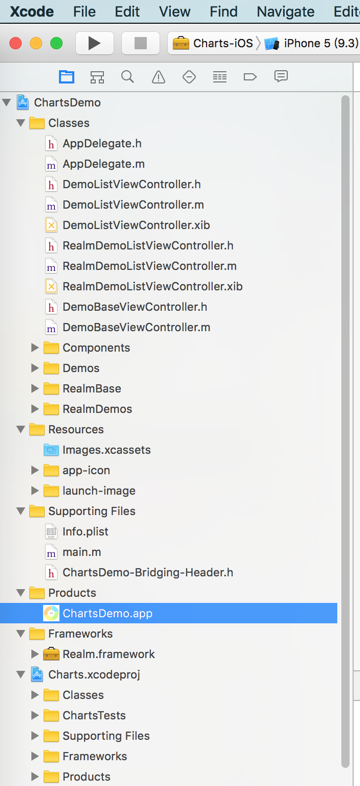Choose the Charts-iOS scheme selector
The height and width of the screenshot is (786, 360).
coord(213,43)
